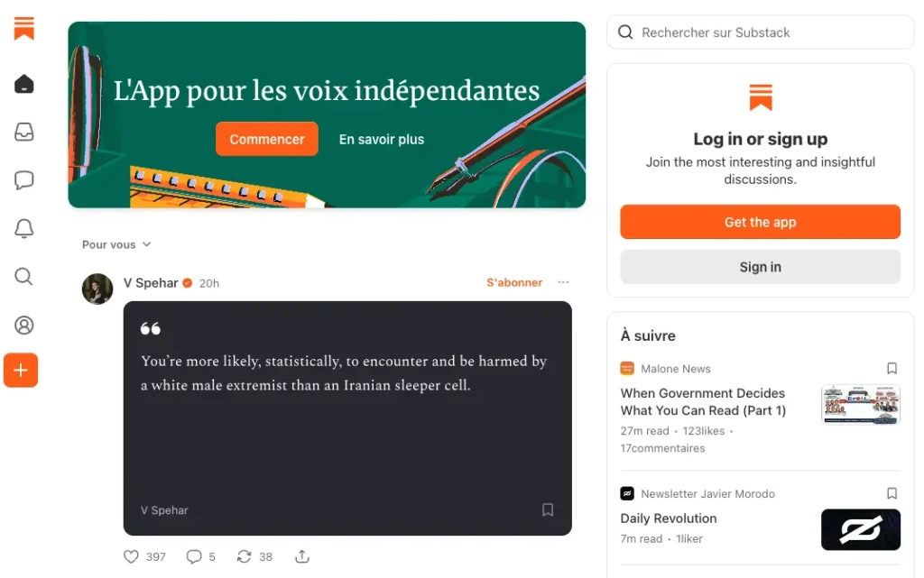
Task: Open En savoir plus link
Action: point(381,140)
